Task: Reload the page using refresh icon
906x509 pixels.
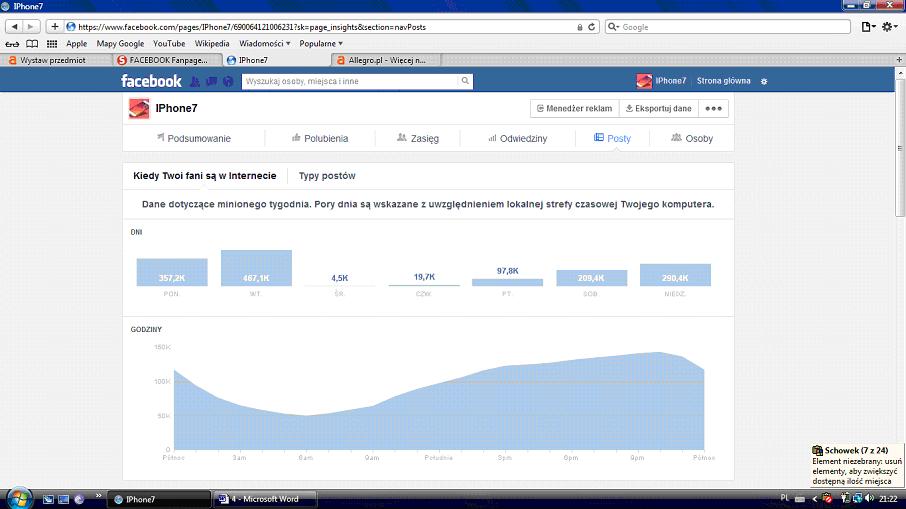Action: (x=592, y=27)
